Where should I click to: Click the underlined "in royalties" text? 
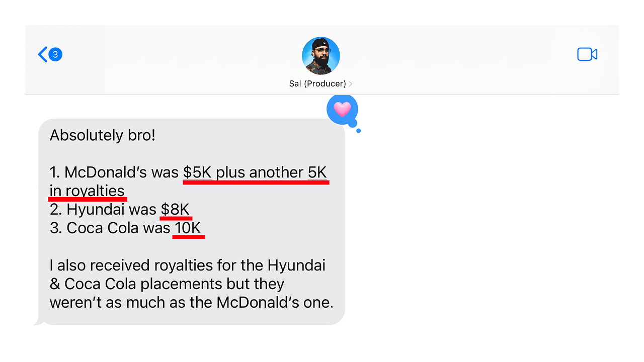pos(87,191)
